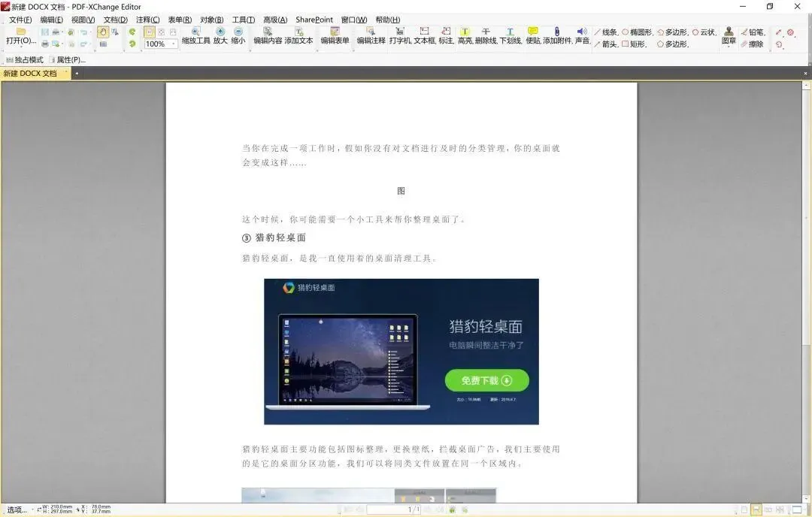812x517 pixels.
Task: Toggle 独占模式 exclusive mode
Action: [25, 59]
